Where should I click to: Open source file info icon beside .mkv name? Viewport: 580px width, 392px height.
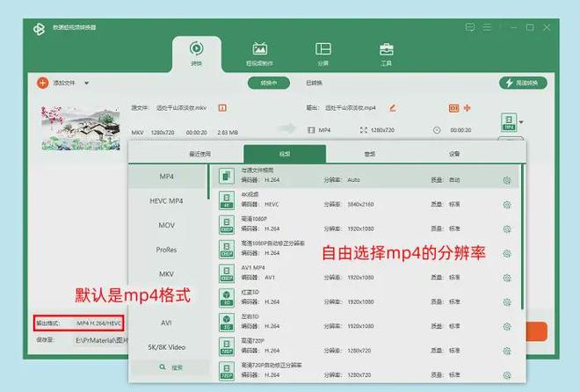click(222, 107)
